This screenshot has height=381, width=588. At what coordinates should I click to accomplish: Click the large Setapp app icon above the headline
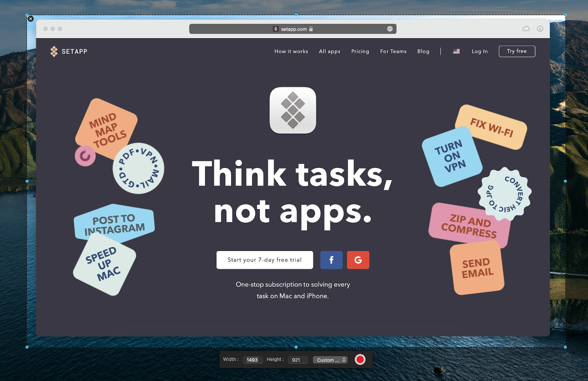click(293, 110)
